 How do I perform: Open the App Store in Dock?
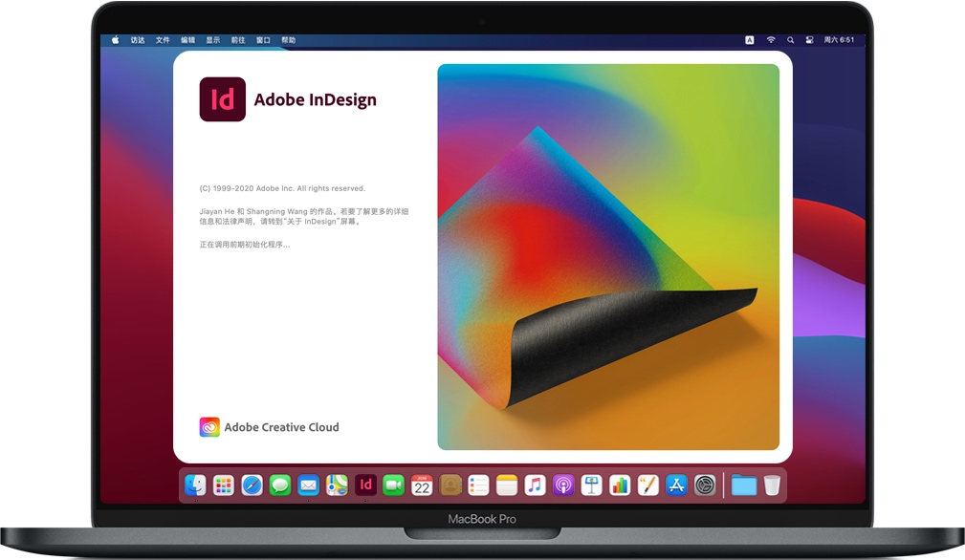point(676,485)
